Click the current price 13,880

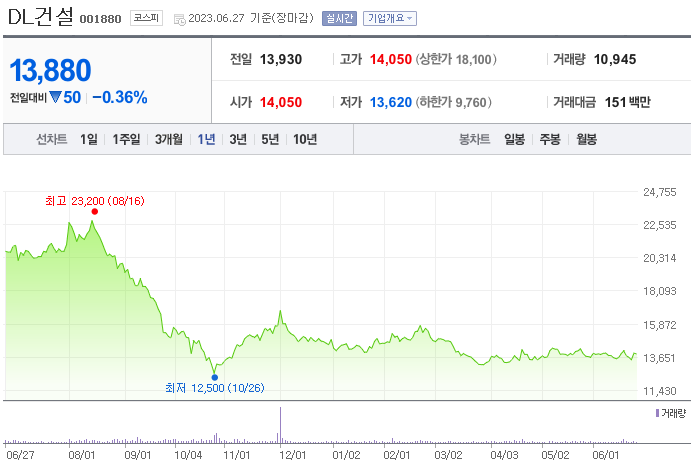pyautogui.click(x=50, y=70)
